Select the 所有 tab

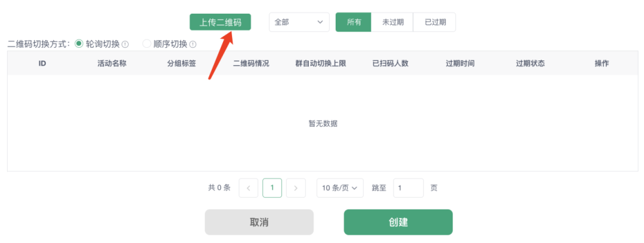tap(354, 22)
